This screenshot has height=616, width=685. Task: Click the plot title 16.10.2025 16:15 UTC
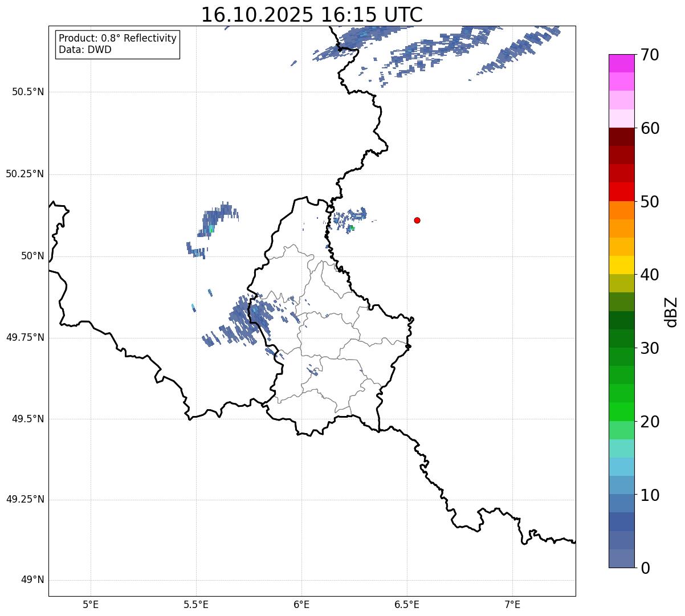click(x=312, y=14)
